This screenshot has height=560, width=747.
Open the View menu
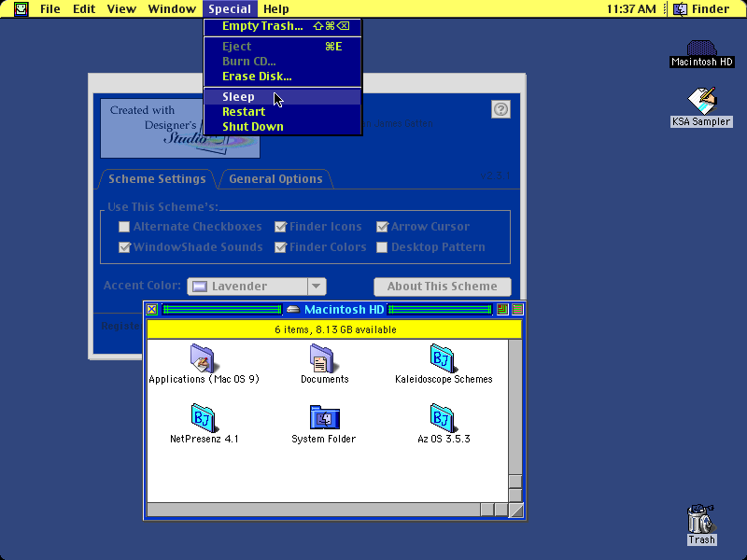pos(121,8)
